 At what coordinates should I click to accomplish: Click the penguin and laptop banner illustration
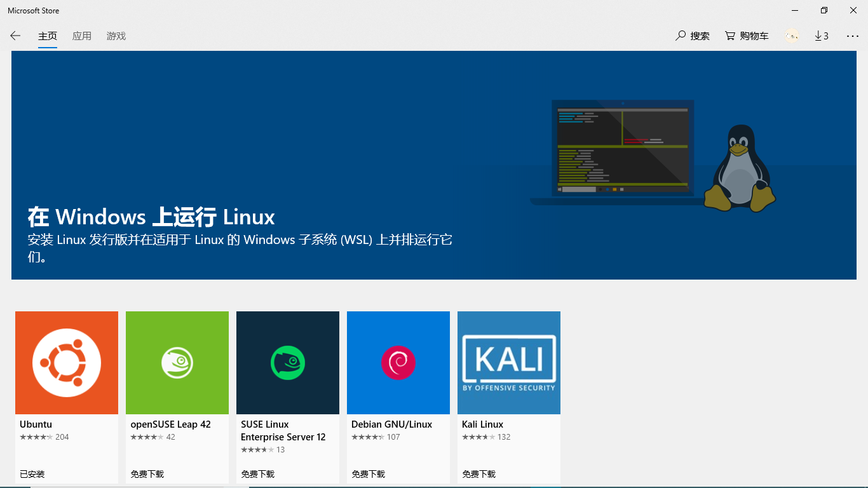tap(653, 156)
